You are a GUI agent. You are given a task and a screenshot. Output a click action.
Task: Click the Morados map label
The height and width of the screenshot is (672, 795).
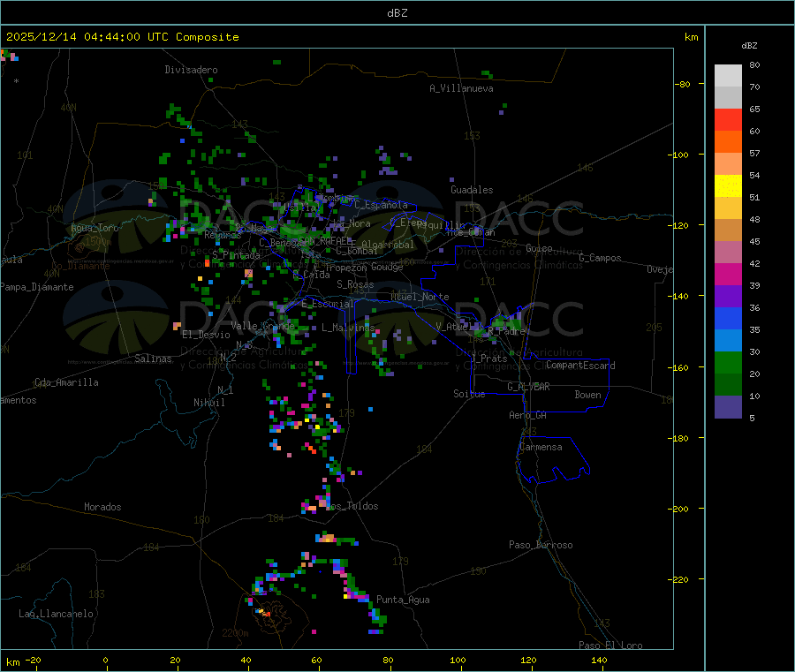pos(102,507)
